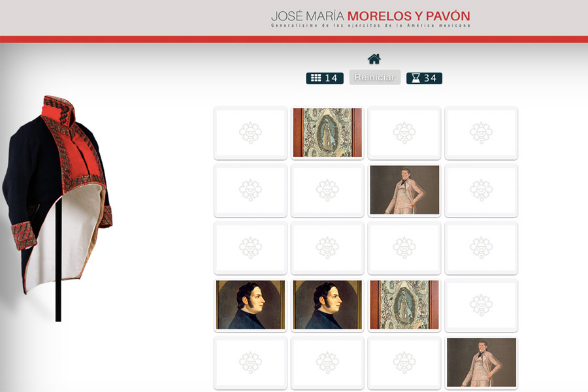Select the leftmost profile portrait card in the fourth row
588x392 pixels.
click(x=250, y=305)
